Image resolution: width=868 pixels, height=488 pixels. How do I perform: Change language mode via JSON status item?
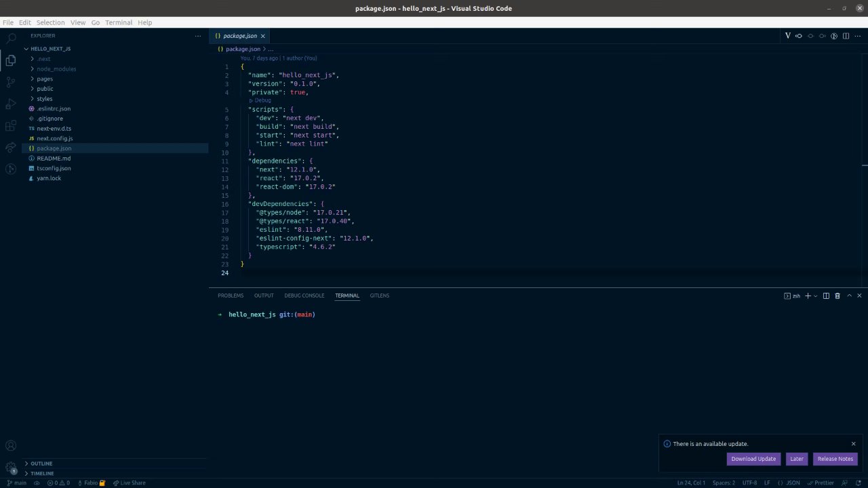coord(793,483)
